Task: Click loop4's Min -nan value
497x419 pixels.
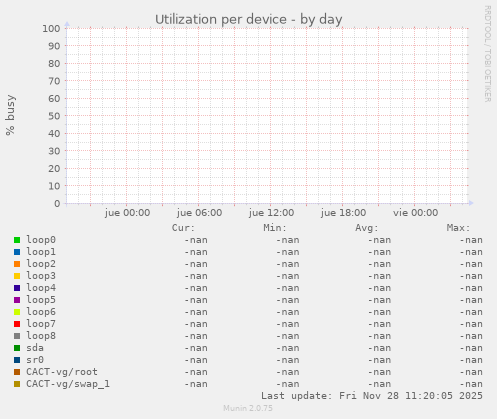Action: [x=288, y=288]
